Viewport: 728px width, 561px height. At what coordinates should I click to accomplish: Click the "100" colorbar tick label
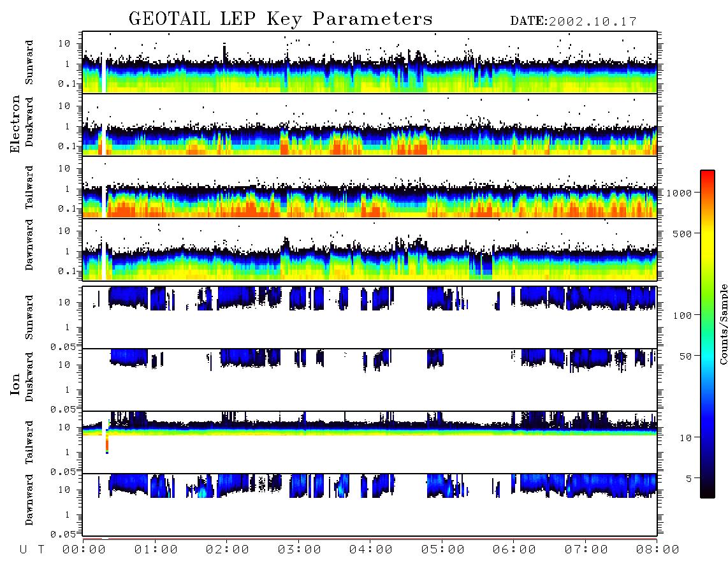[682, 316]
